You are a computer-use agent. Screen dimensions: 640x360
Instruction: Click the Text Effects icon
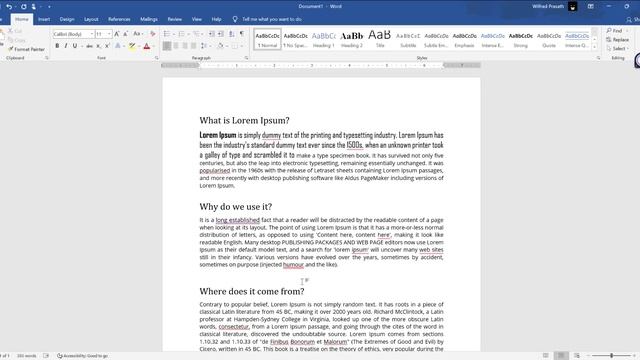(x=118, y=46)
